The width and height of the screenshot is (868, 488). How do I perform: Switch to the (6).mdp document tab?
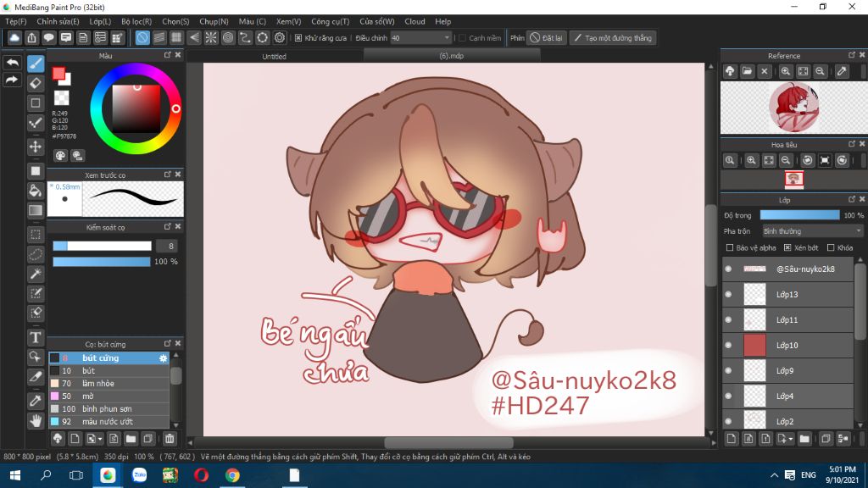click(x=451, y=56)
